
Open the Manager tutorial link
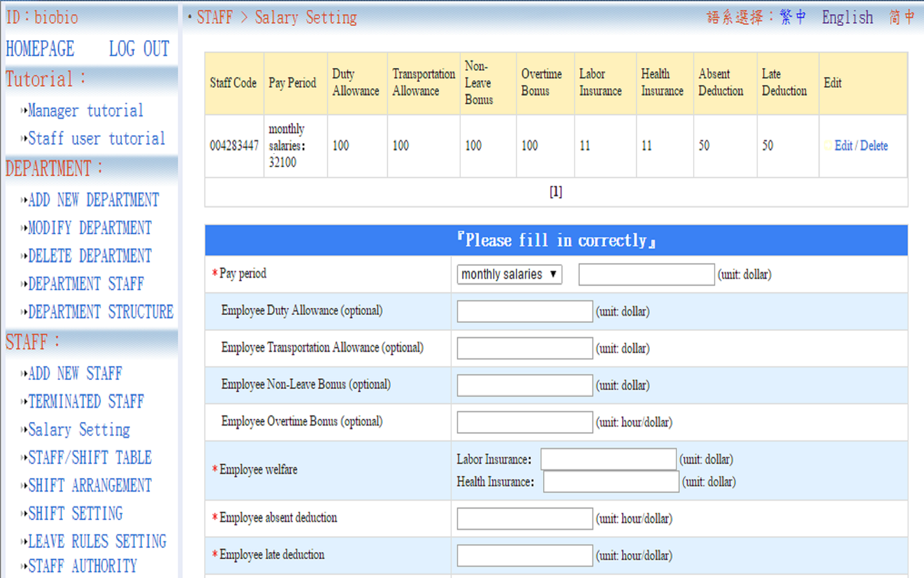coord(85,111)
